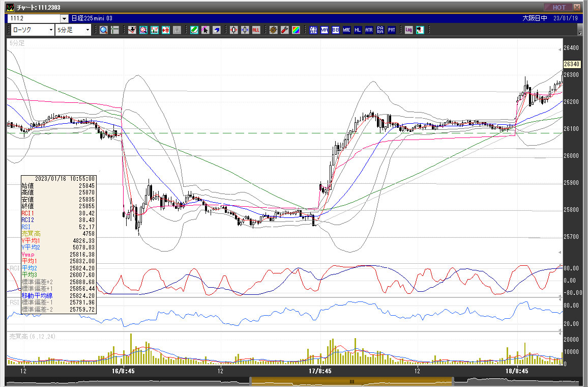Open the 5分足 timeframe dropdown
Image resolution: width=588 pixels, height=387 pixels.
coord(73,30)
